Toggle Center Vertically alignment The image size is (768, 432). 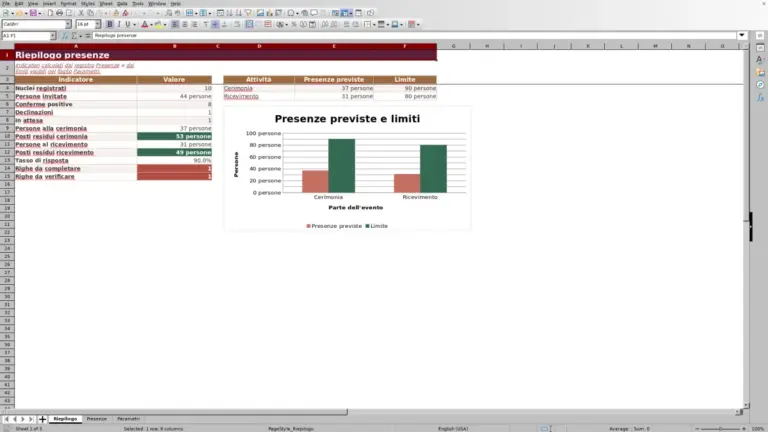point(215,24)
